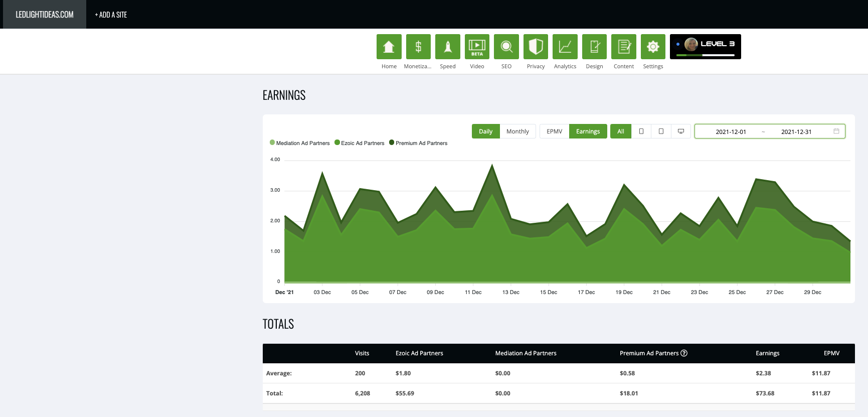The width and height of the screenshot is (868, 417).
Task: Toggle Mediation Ad Partners legend series
Action: (x=300, y=143)
